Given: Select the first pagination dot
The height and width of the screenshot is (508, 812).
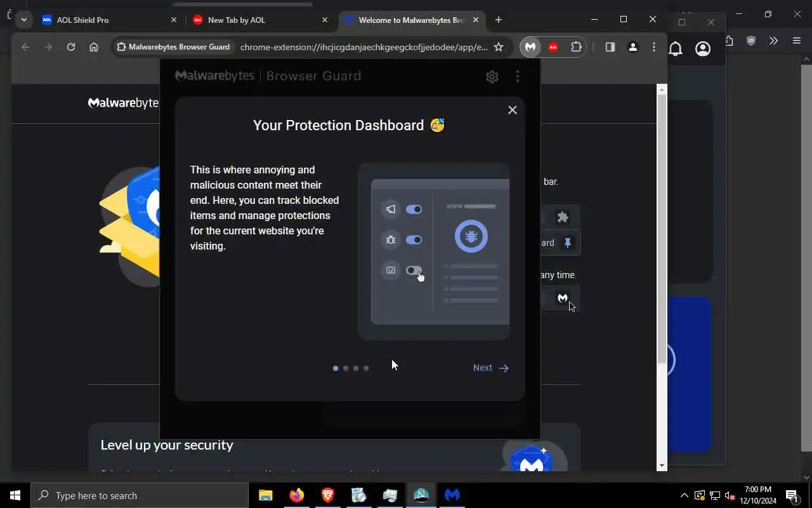Looking at the screenshot, I should [336, 368].
